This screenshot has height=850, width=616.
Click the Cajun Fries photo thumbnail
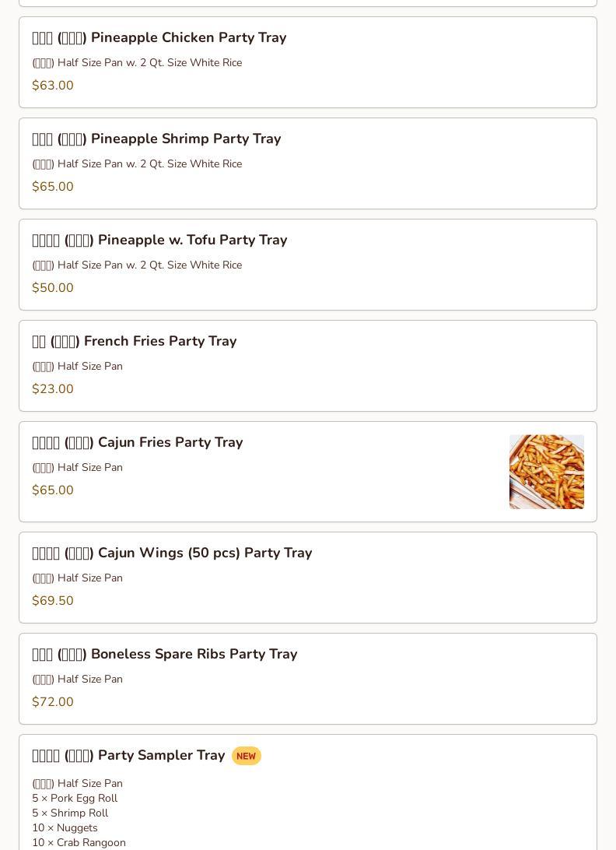(546, 472)
